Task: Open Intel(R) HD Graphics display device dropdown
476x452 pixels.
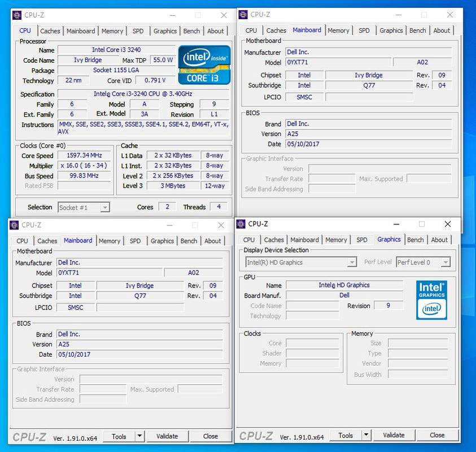Action: pos(301,262)
